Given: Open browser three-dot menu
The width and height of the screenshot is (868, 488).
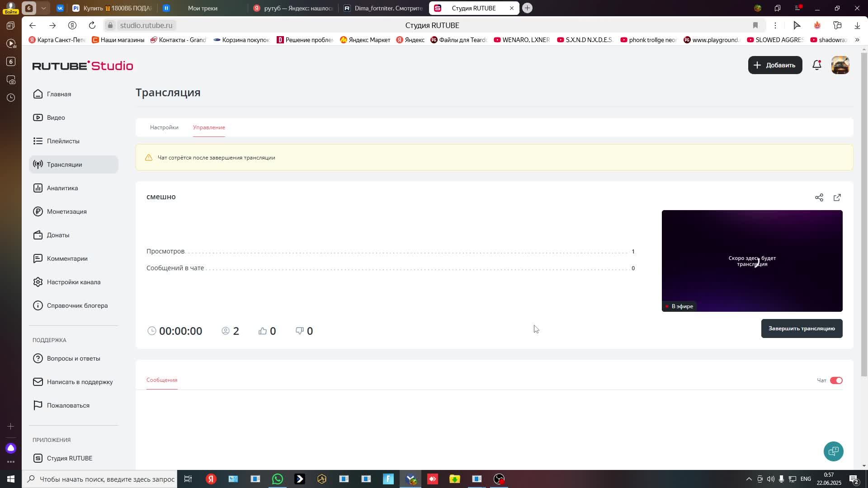Looking at the screenshot, I should coord(775,25).
